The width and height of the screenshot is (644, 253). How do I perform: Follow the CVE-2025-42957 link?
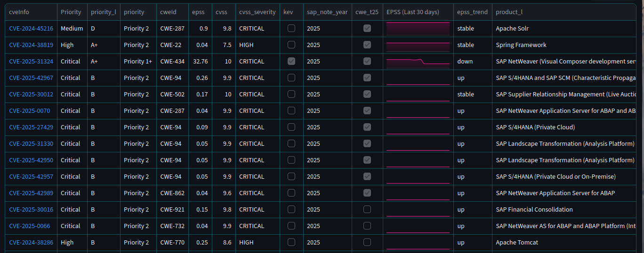31,177
